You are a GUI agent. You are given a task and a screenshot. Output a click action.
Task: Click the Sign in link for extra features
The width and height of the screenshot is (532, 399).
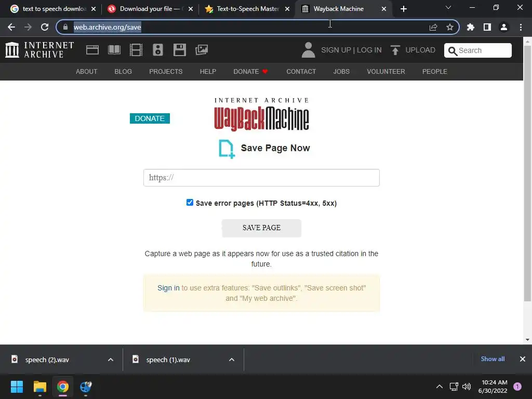tap(168, 288)
